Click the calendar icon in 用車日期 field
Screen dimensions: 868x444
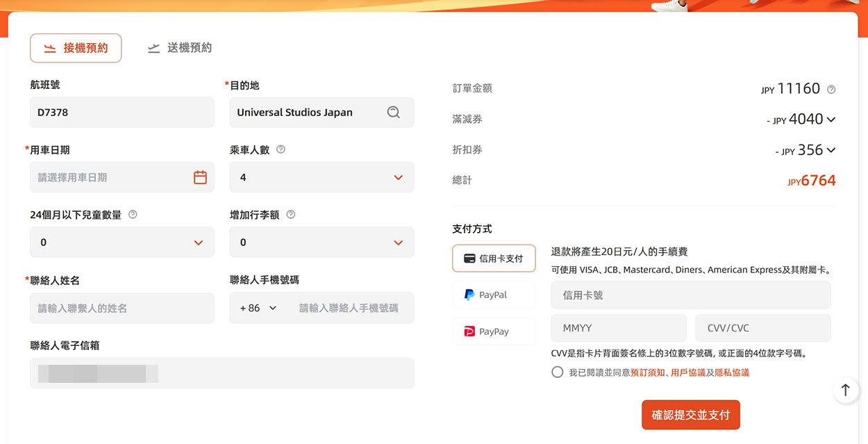[200, 177]
